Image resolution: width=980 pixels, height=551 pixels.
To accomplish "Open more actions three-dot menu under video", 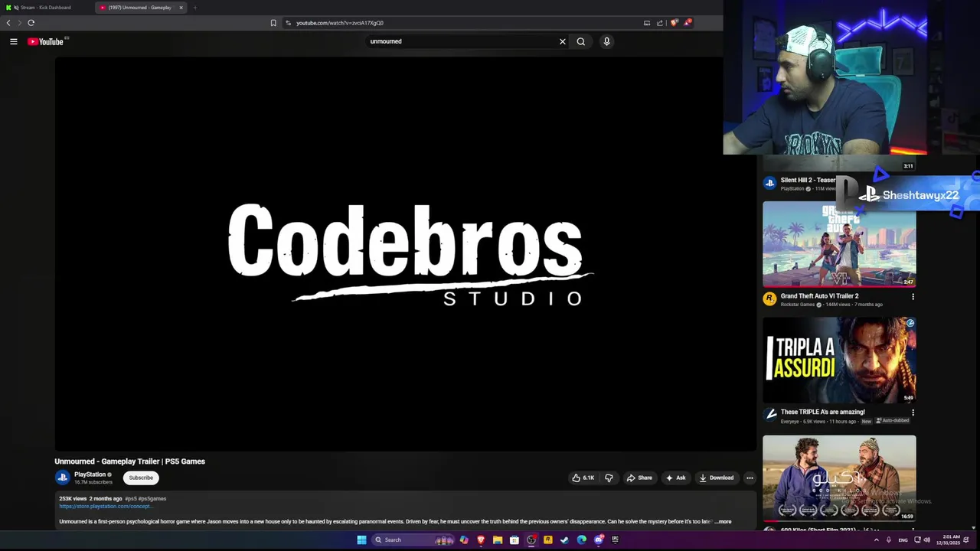I will tap(750, 478).
